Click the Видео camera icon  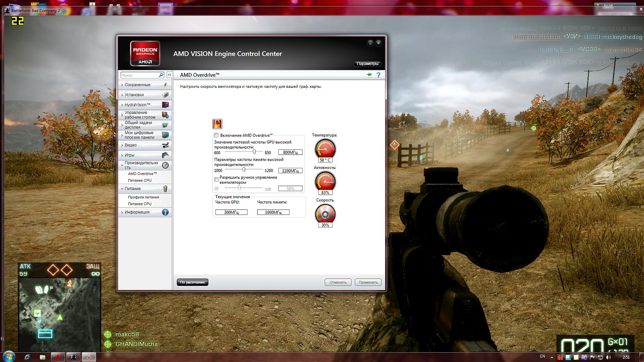coord(165,145)
